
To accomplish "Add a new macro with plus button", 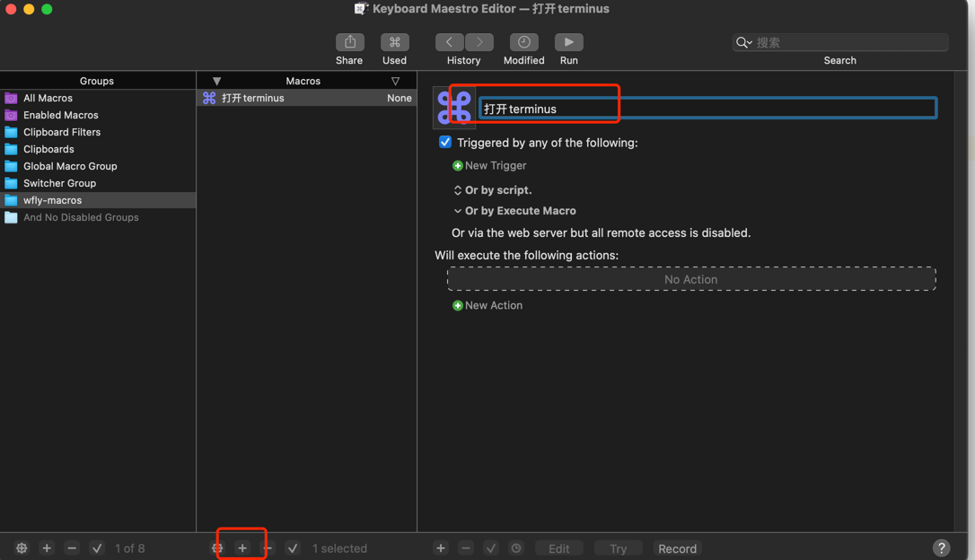I will click(242, 548).
